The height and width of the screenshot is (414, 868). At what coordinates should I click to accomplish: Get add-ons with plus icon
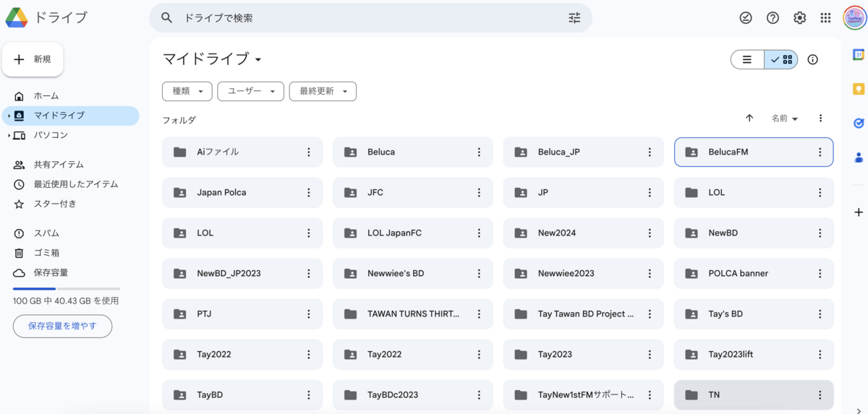[x=859, y=212]
